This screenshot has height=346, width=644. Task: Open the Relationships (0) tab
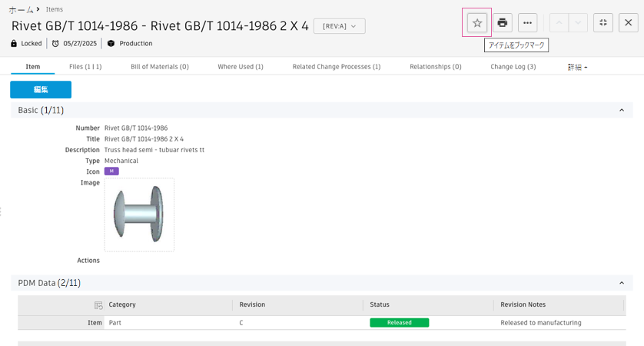click(x=436, y=67)
